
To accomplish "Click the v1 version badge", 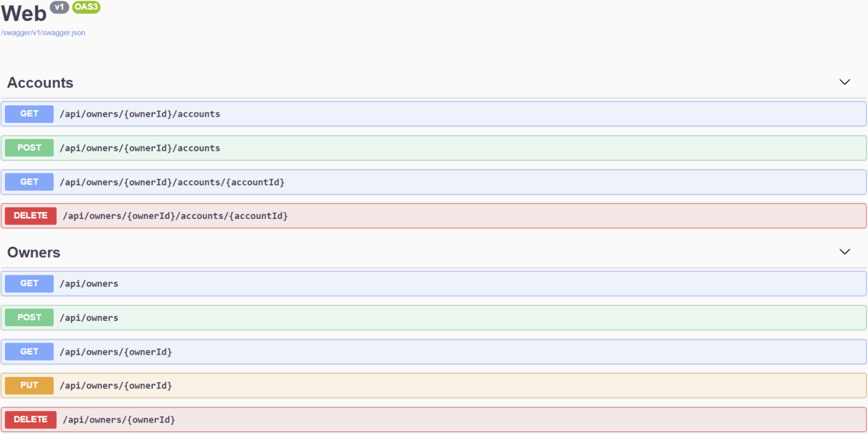I will 60,7.
